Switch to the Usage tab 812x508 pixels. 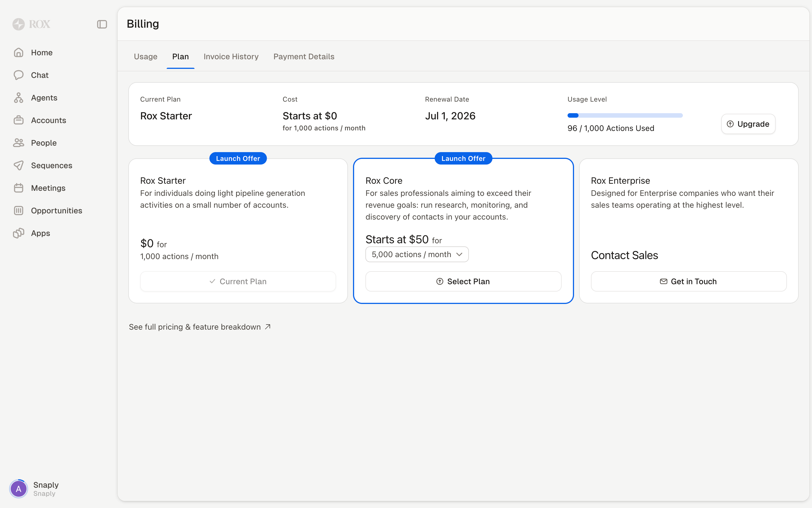coord(145,56)
